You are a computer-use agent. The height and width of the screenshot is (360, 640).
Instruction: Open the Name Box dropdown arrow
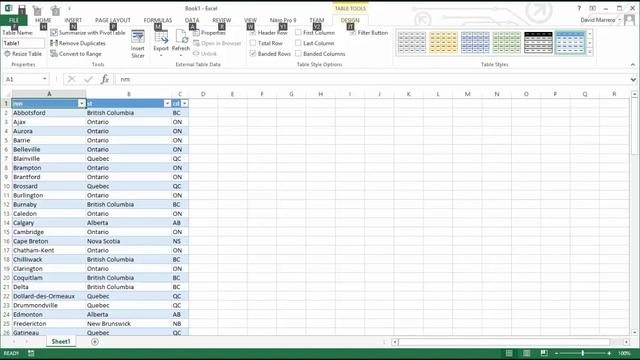(44, 79)
